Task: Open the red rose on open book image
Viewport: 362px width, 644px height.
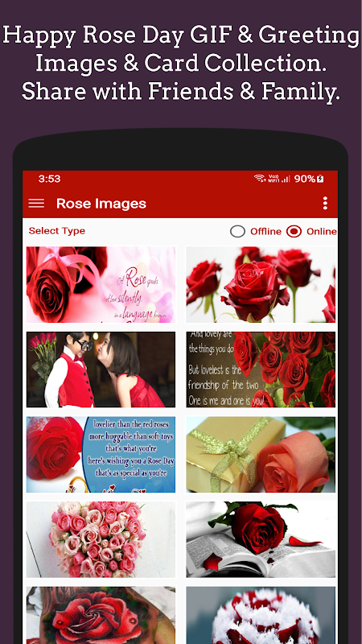Action: 261,539
